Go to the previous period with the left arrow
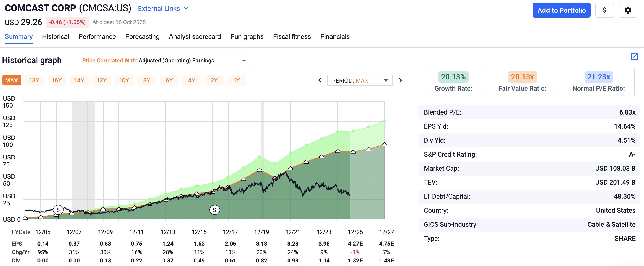 320,80
